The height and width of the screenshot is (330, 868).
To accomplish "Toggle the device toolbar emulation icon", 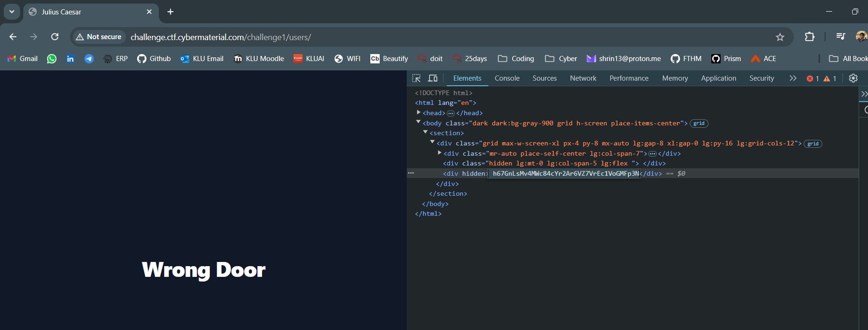I will pos(433,78).
